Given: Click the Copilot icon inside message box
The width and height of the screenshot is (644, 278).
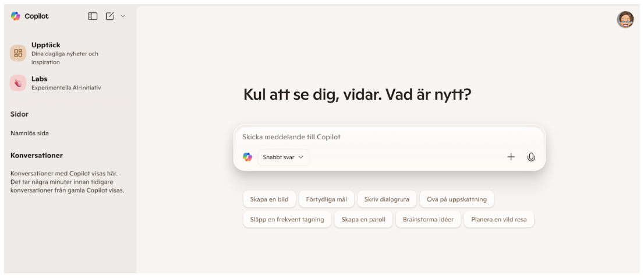Looking at the screenshot, I should pos(247,157).
